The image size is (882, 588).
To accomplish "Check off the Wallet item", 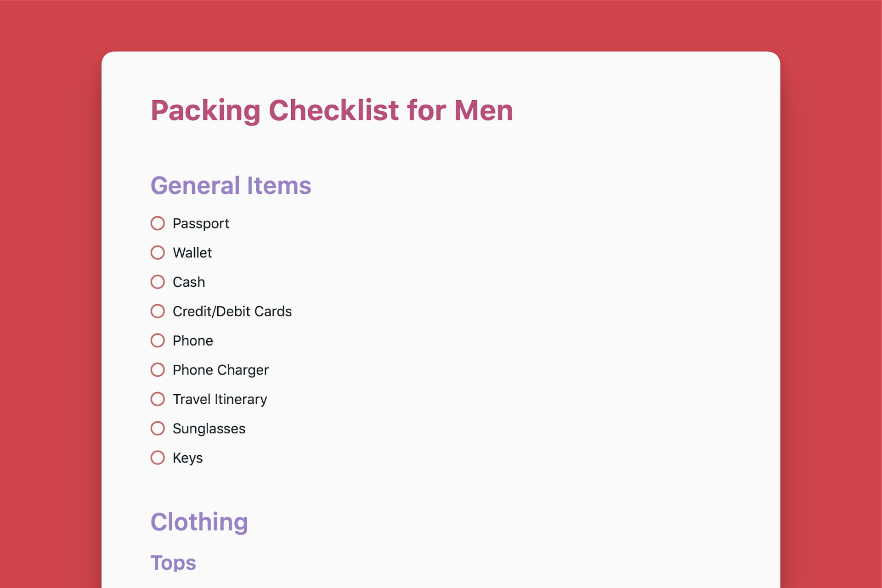I will 158,253.
